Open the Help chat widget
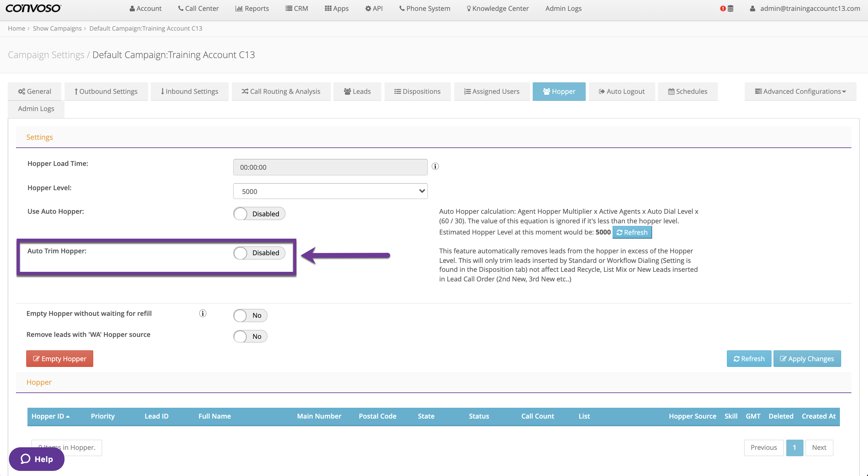Viewport: 868px width, 476px height. tap(37, 459)
